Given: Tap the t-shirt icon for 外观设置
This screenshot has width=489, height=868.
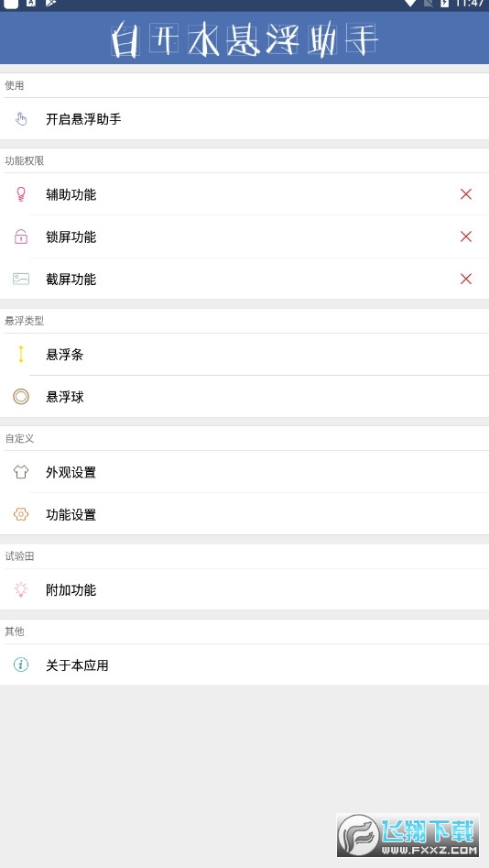Looking at the screenshot, I should [x=21, y=472].
